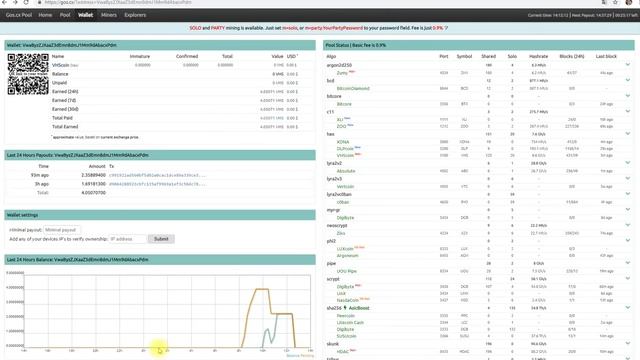Expand the bitcore algo chevron
The height and width of the screenshot is (360, 640).
click(x=628, y=96)
